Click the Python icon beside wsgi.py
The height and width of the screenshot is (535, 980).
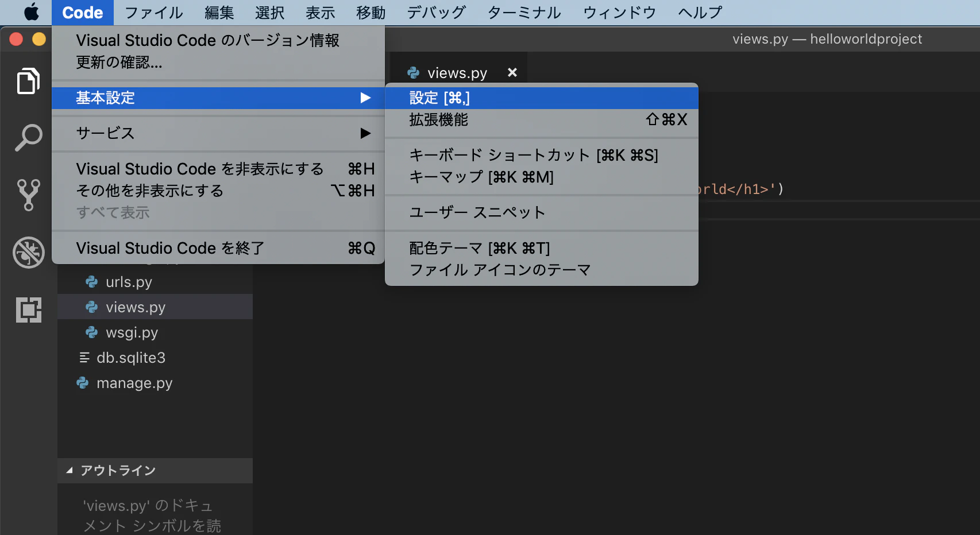[92, 332]
